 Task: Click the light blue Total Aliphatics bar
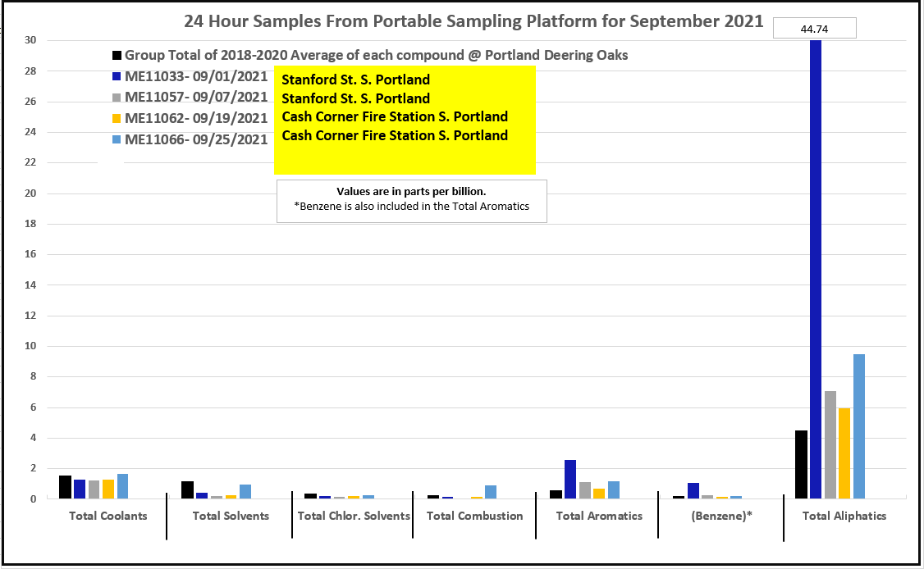click(859, 426)
